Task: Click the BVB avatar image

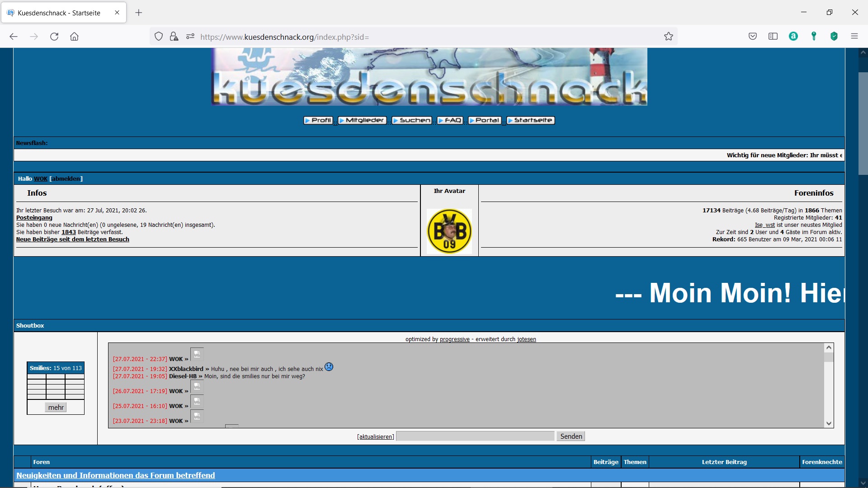Action: click(449, 231)
